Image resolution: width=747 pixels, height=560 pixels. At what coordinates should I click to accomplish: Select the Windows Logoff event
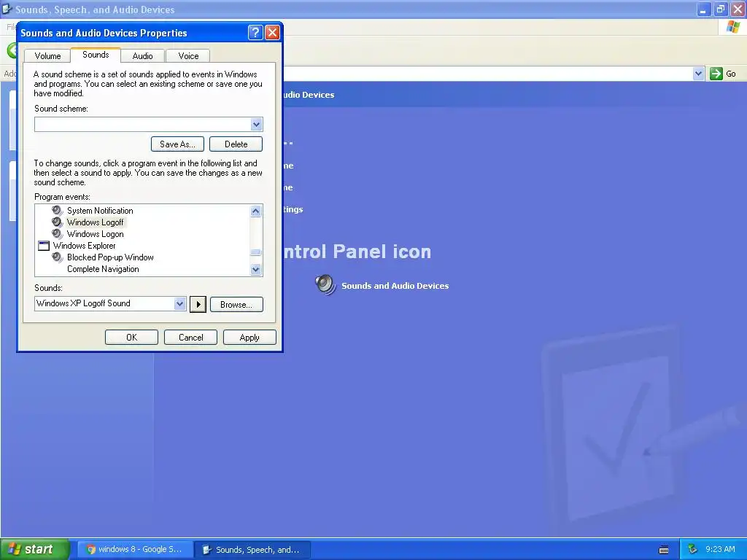click(x=96, y=222)
